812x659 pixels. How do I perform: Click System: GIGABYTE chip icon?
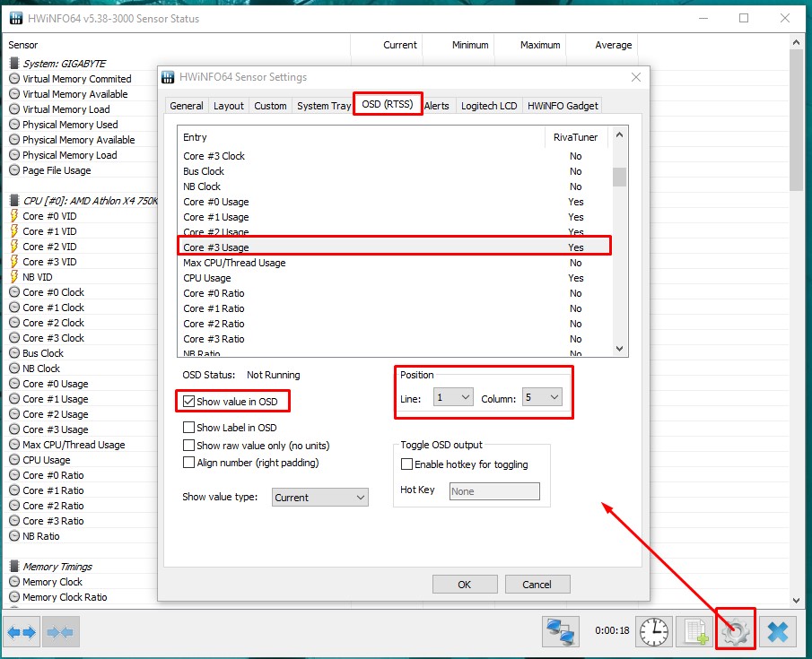[x=14, y=63]
